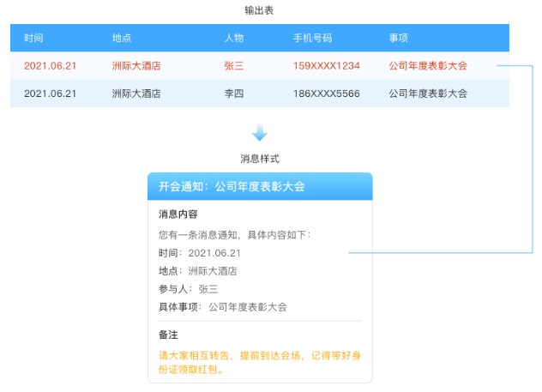This screenshot has width=542, height=392.
Task: Select the 人物 column header
Action: [234, 39]
